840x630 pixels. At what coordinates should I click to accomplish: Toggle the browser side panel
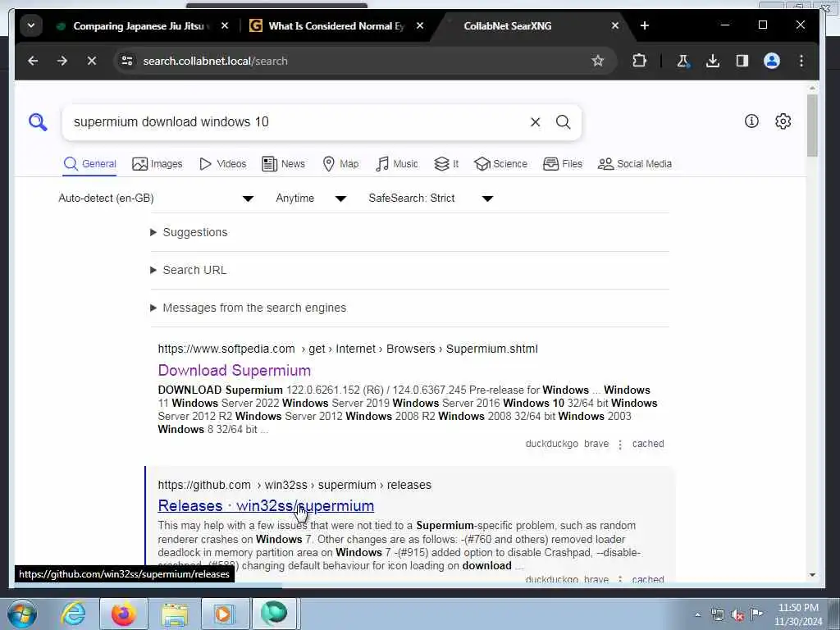(742, 61)
